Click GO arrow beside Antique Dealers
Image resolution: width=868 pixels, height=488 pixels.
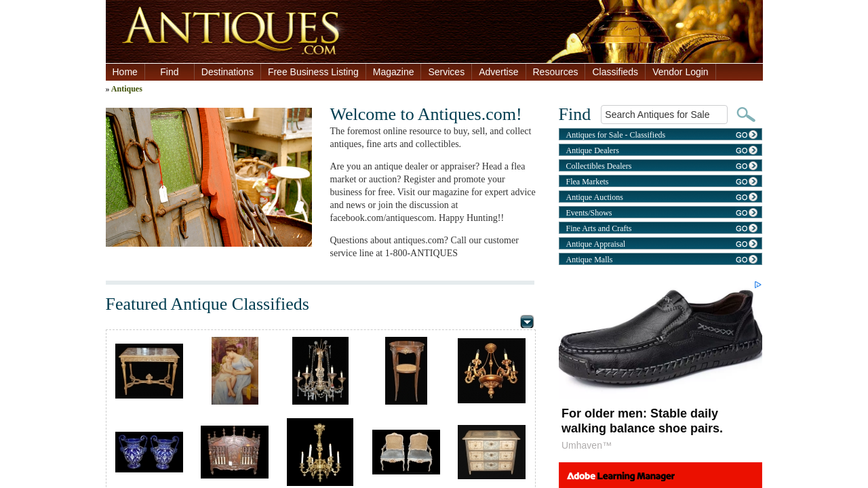[746, 150]
